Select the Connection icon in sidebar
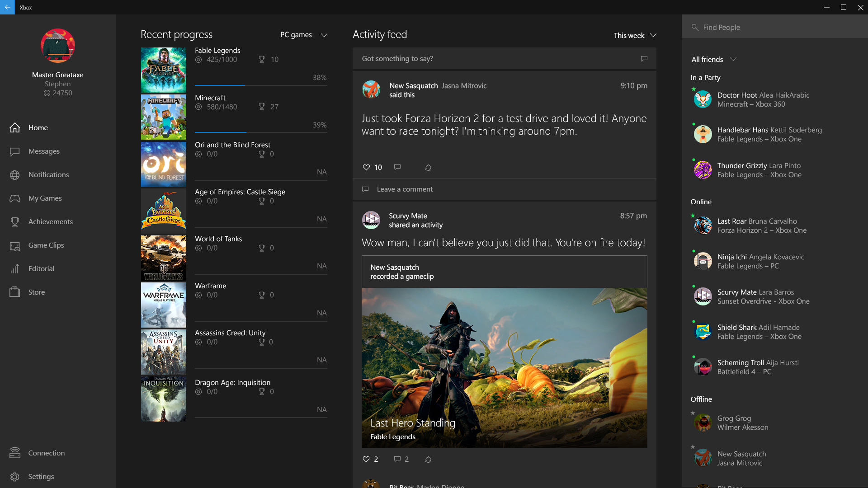The width and height of the screenshot is (868, 488). (15, 453)
